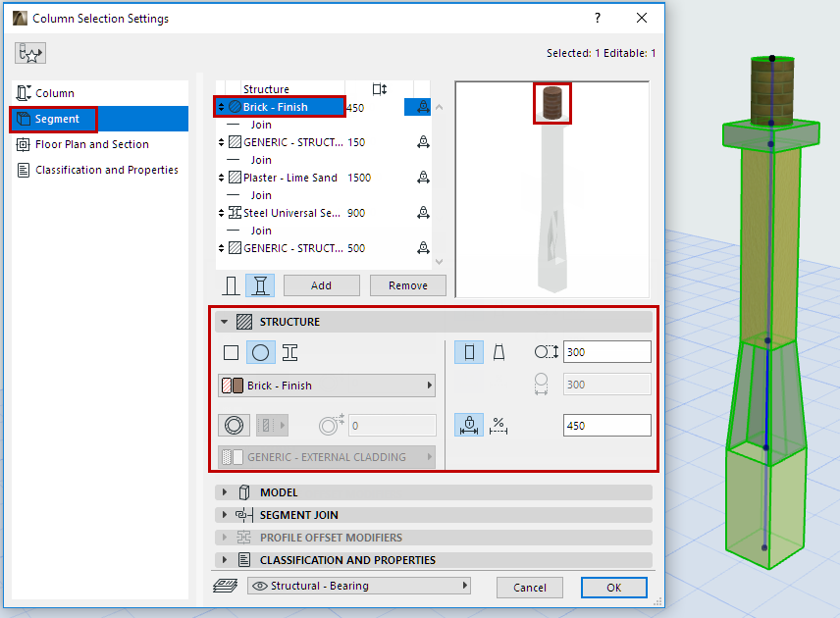The width and height of the screenshot is (840, 618).
Task: Enable the percentage width toggle
Action: [499, 426]
